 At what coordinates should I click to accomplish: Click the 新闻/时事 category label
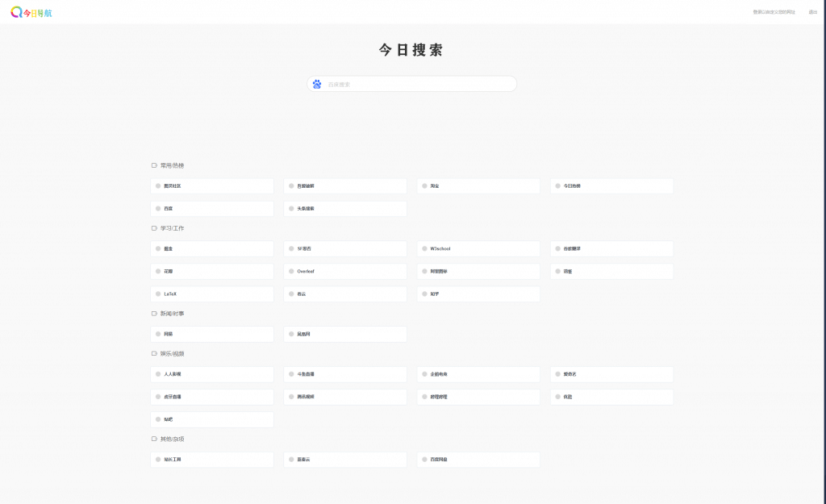(173, 314)
